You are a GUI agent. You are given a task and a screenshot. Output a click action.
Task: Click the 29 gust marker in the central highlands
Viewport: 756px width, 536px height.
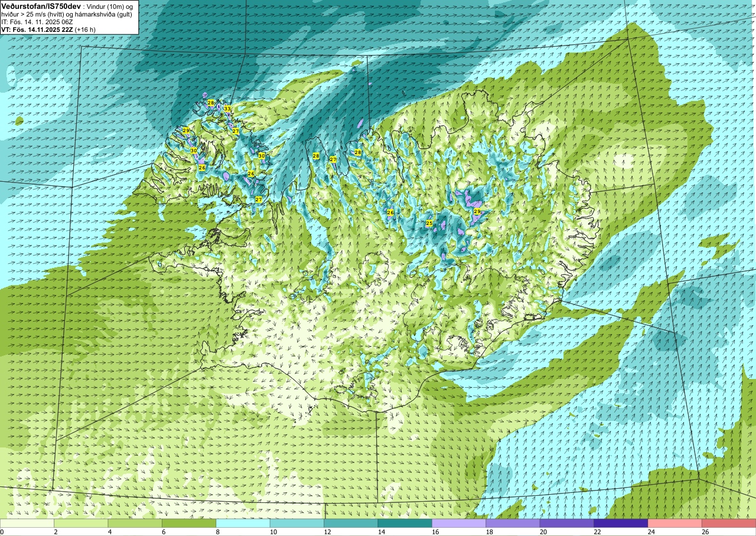[477, 211]
